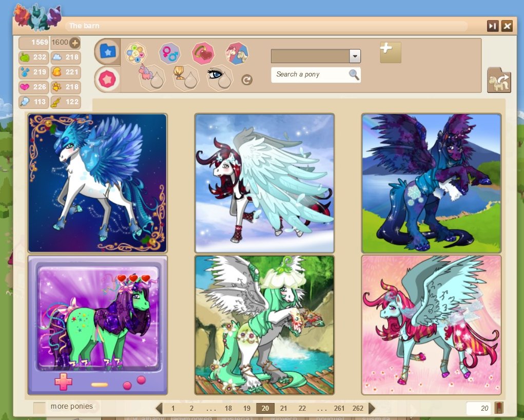Toggle the eye filter

pos(220,78)
